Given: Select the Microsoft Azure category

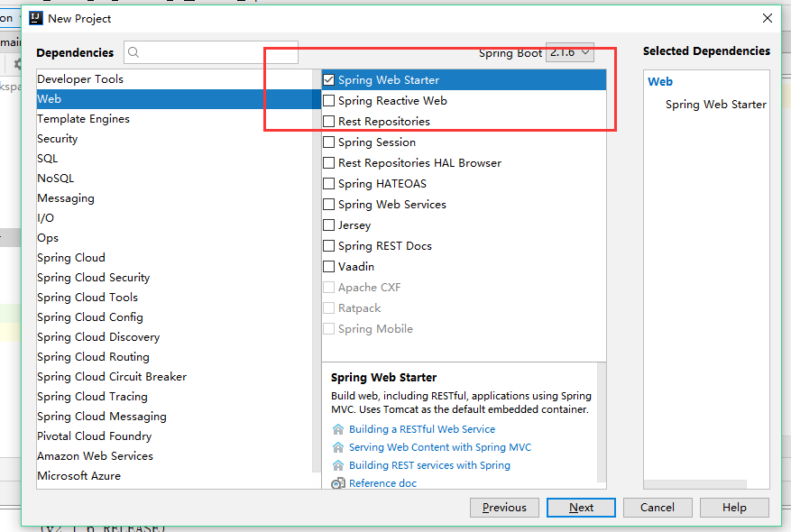Looking at the screenshot, I should click(x=175, y=476).
